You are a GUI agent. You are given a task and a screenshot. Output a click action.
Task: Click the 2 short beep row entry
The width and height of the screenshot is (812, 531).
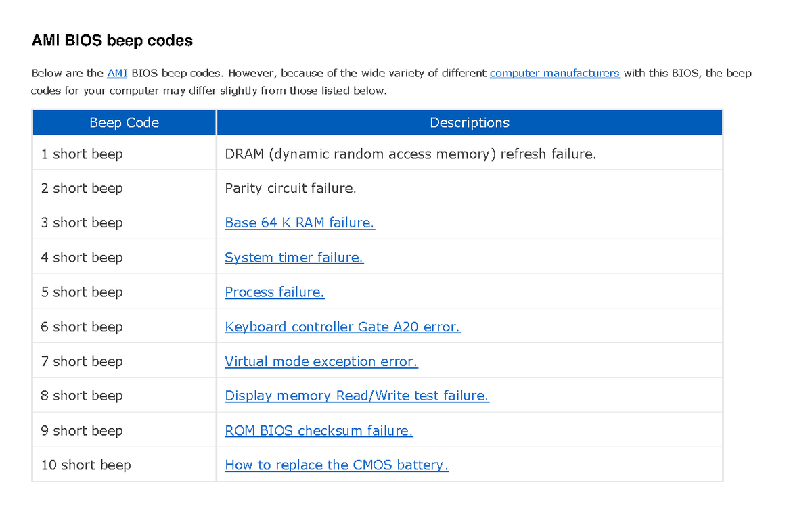[x=82, y=188]
